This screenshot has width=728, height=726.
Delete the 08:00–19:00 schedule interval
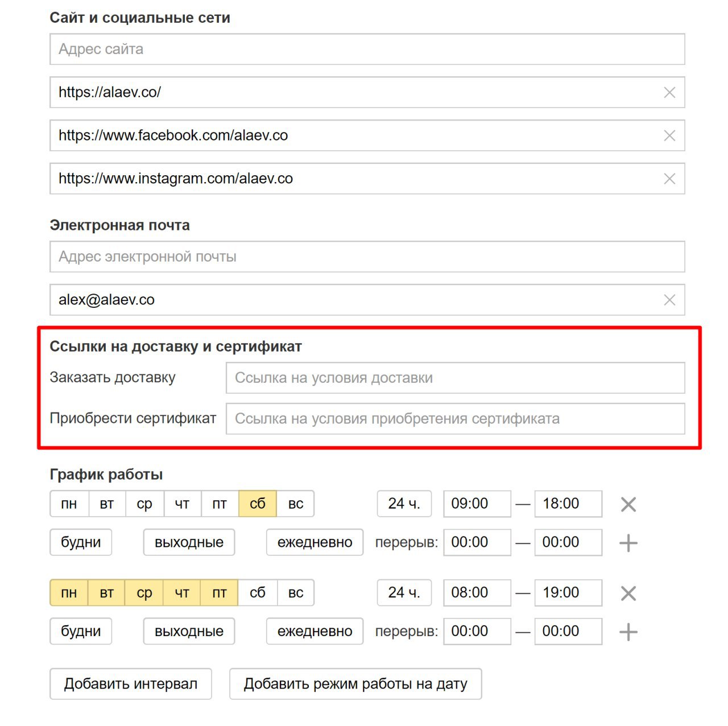point(628,593)
